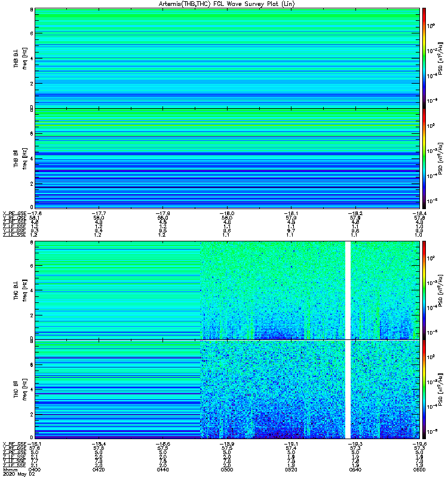
Task: Click the "PSD [nT²/Hz]" label of THC B∥ color bar
Action: pos(440,390)
